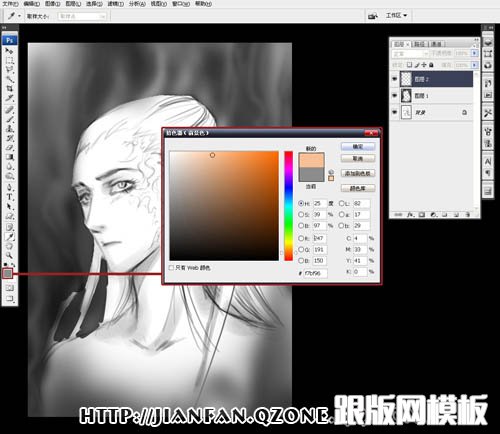
Task: Open the layer blend mode dropdown
Action: [411, 54]
